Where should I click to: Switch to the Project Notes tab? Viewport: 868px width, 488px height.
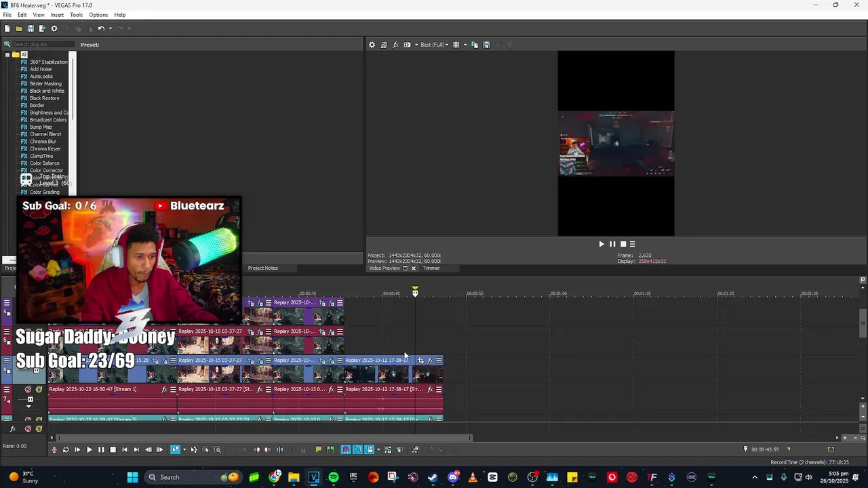click(x=263, y=268)
